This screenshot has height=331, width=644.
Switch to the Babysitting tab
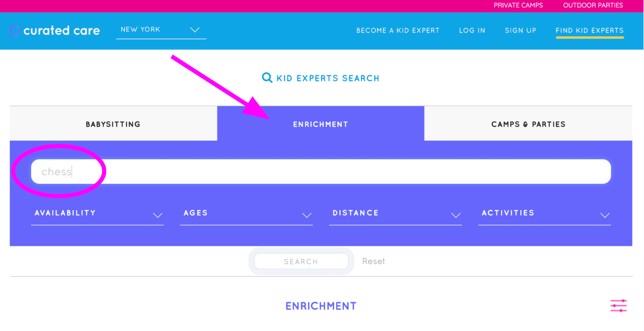tap(113, 124)
